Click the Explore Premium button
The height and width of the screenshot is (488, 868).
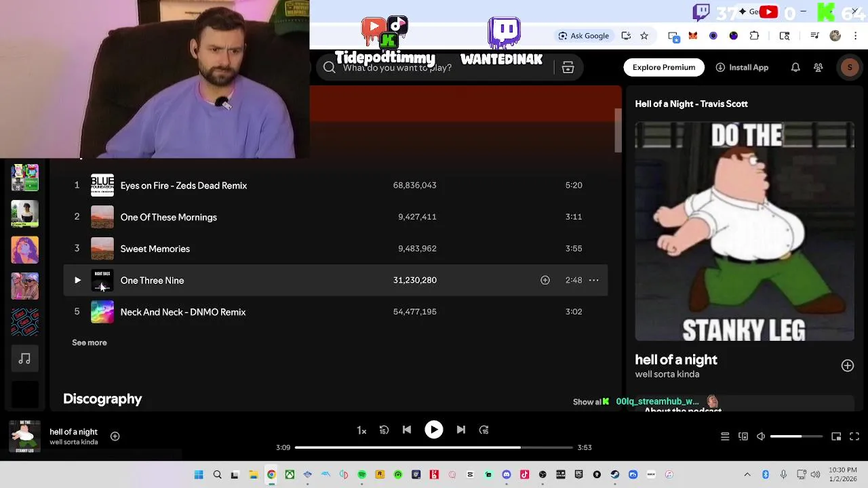pyautogui.click(x=664, y=67)
